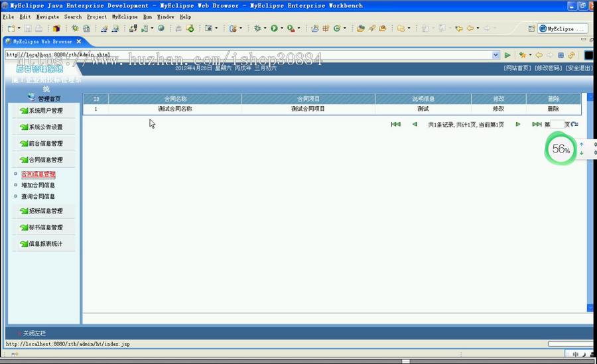Select the MyEclipse Web Browser tab
This screenshot has width=597, height=364.
(x=42, y=42)
